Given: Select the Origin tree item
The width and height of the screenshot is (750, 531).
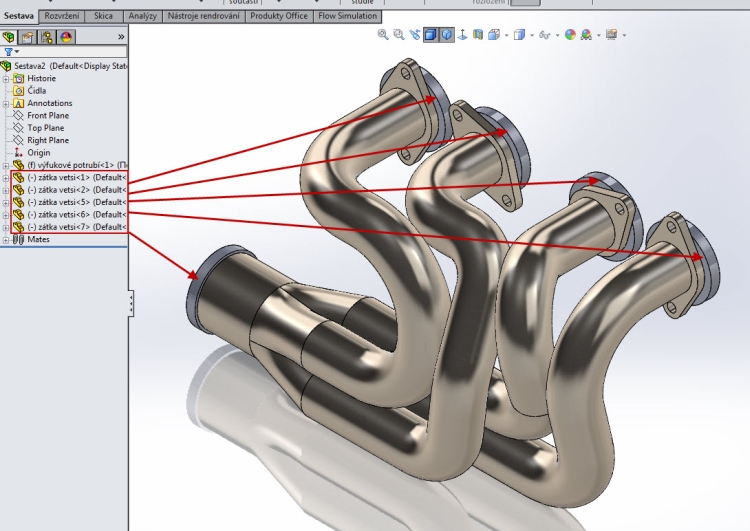Looking at the screenshot, I should 39,153.
